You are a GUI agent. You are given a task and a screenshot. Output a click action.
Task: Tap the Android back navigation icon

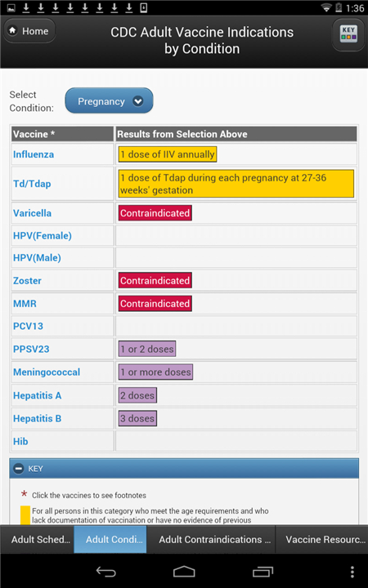coord(105,572)
